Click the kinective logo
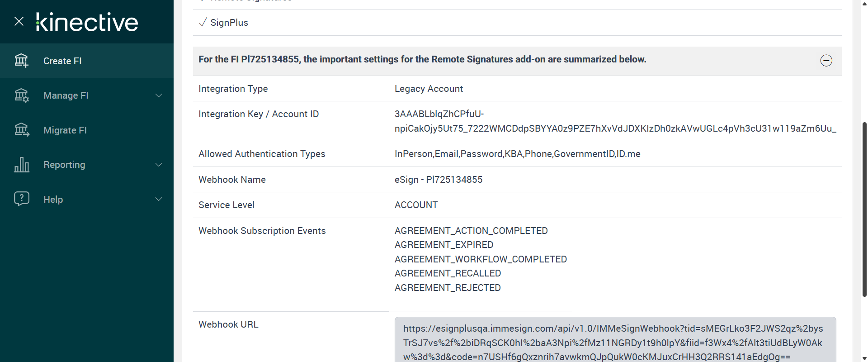 tap(87, 22)
